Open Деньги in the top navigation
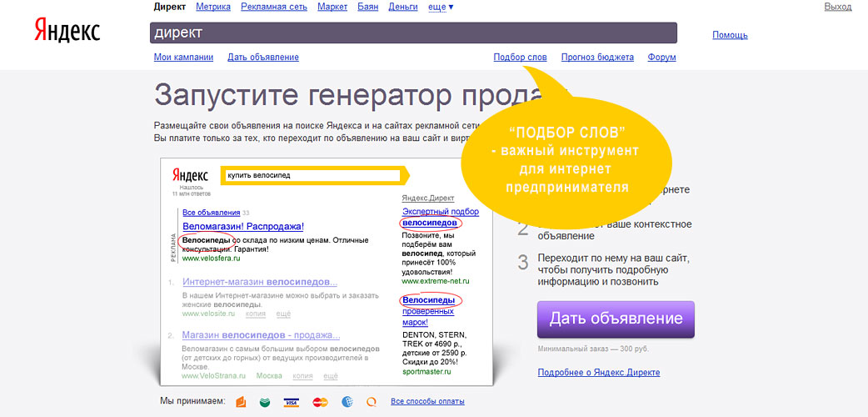Image resolution: width=868 pixels, height=417 pixels. click(403, 7)
